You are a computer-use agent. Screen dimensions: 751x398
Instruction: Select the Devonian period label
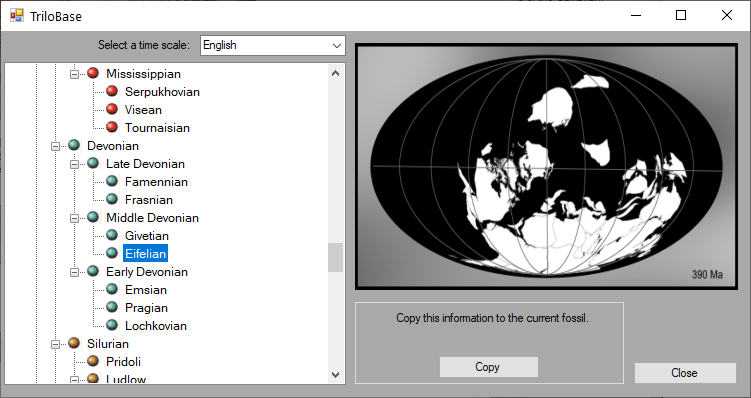point(113,146)
